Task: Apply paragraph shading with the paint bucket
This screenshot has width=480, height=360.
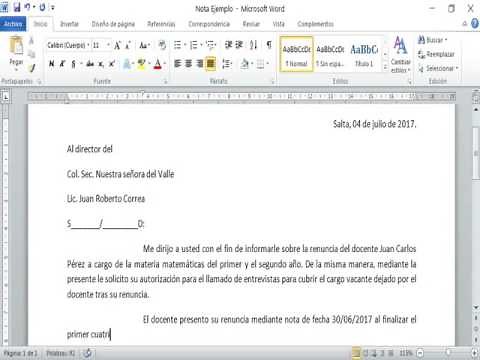Action: coord(245,63)
